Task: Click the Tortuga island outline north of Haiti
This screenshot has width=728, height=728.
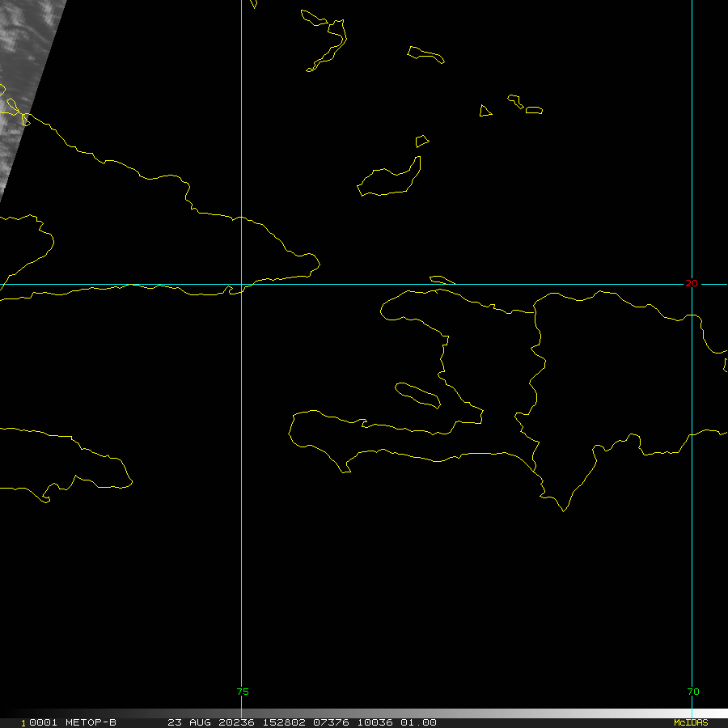Action: (442, 280)
